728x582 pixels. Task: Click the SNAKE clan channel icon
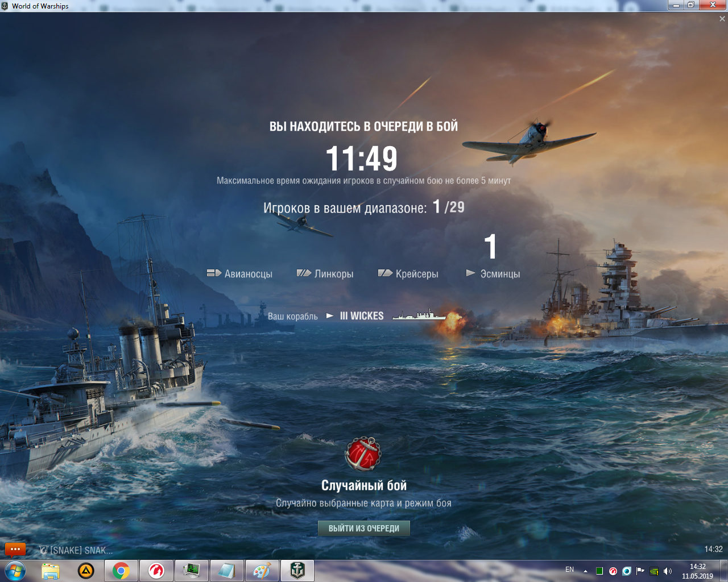coord(43,550)
